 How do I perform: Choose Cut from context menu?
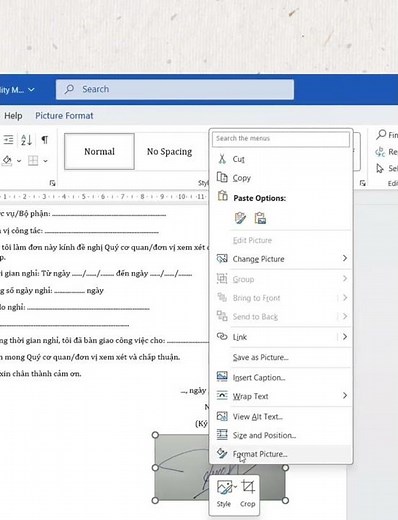pos(281,159)
